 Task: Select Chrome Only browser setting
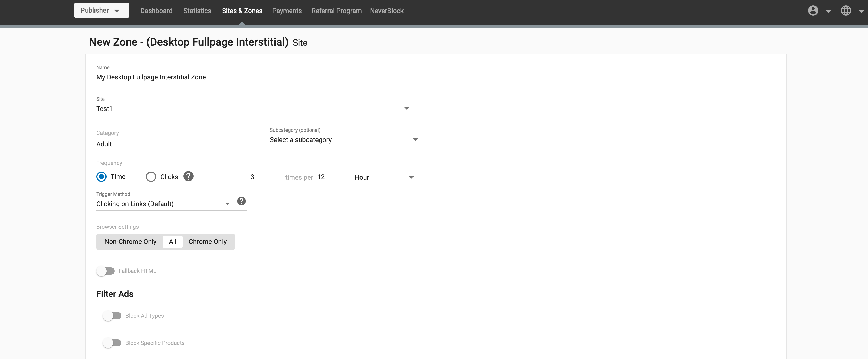point(208,242)
